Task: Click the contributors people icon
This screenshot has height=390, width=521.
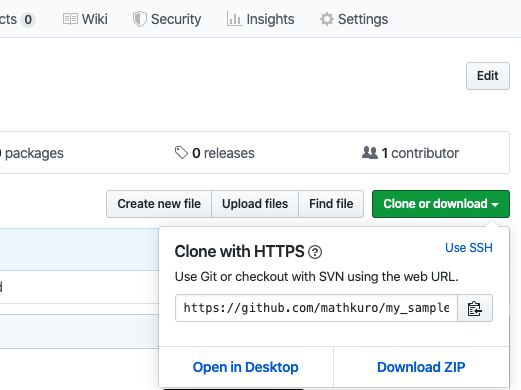Action: click(x=370, y=153)
